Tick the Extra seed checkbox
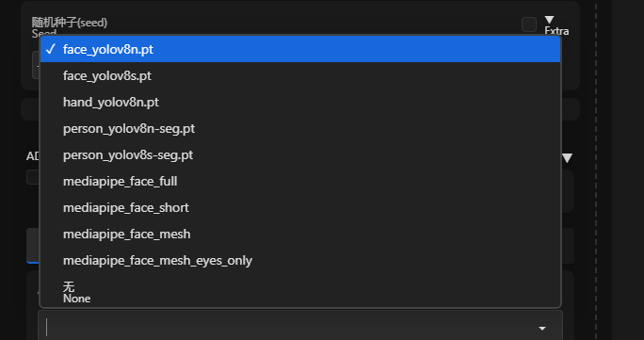This screenshot has width=644, height=340. tap(529, 24)
